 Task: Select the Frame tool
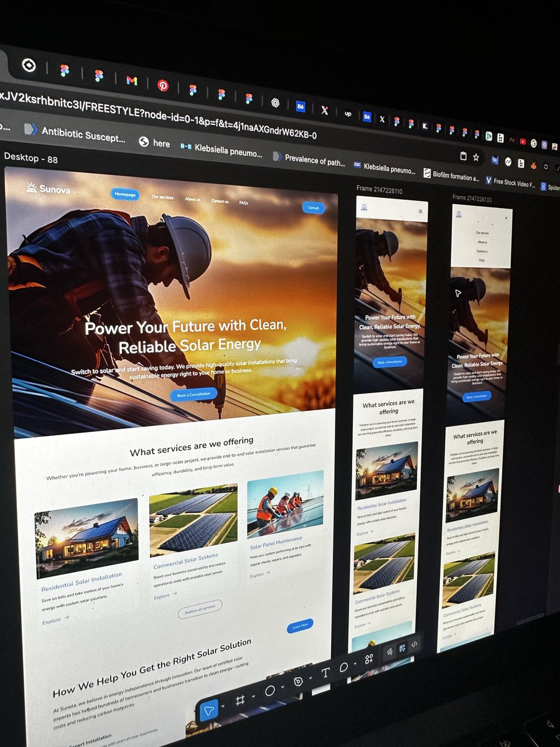240,700
